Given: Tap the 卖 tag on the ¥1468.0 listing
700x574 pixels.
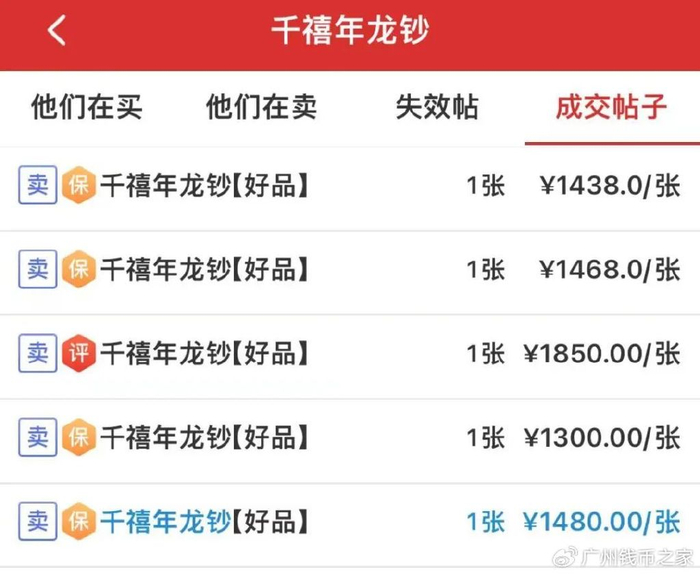Looking at the screenshot, I should coord(38,269).
